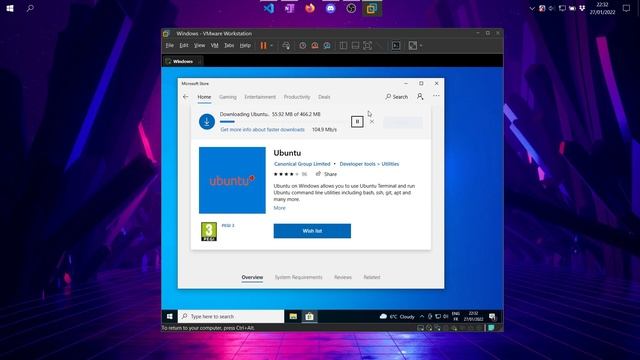Revert VM to previous snapshot

pyautogui.click(x=315, y=46)
